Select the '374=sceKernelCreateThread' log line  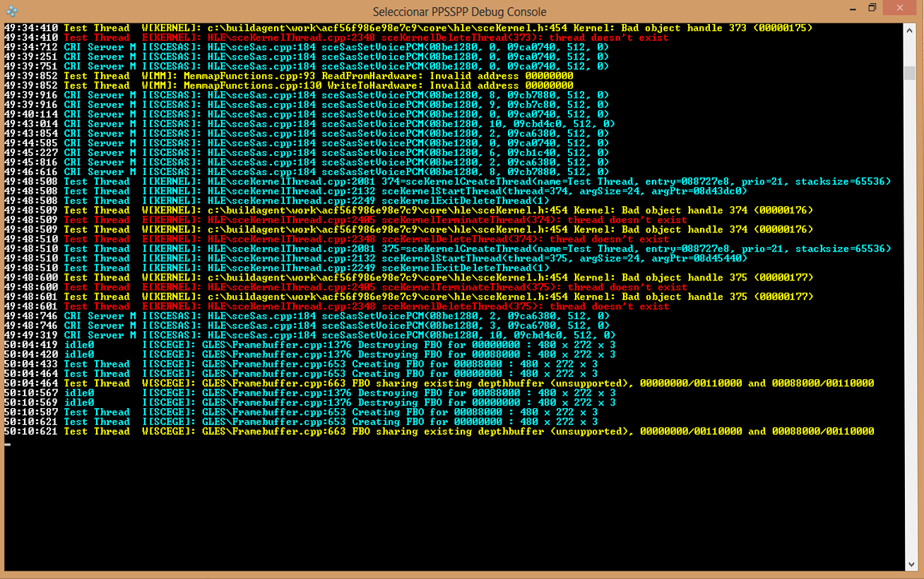[447, 181]
